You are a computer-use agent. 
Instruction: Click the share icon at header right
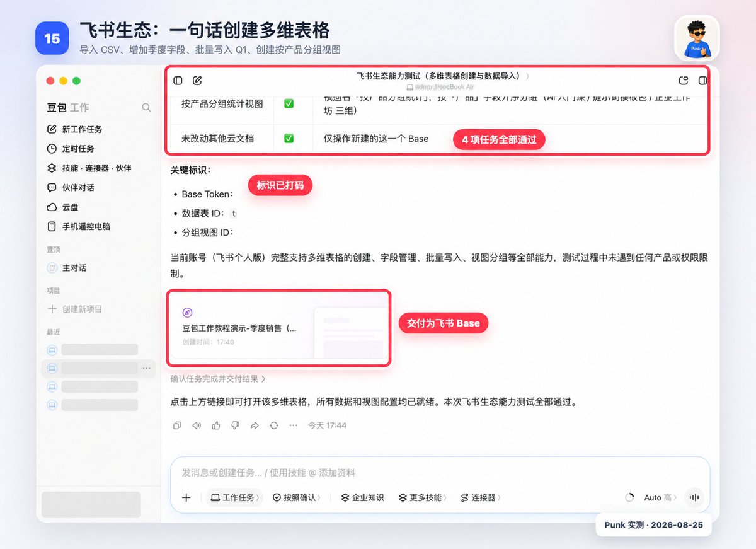pos(684,81)
